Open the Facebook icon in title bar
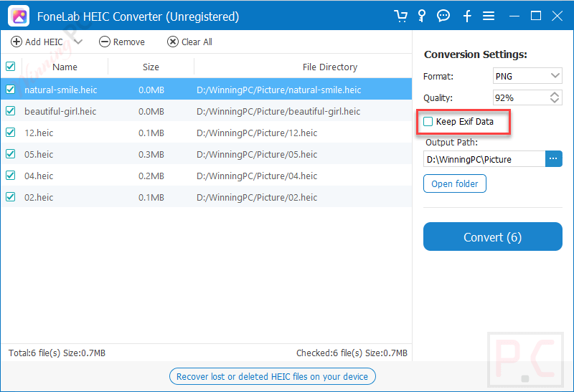 tap(467, 16)
